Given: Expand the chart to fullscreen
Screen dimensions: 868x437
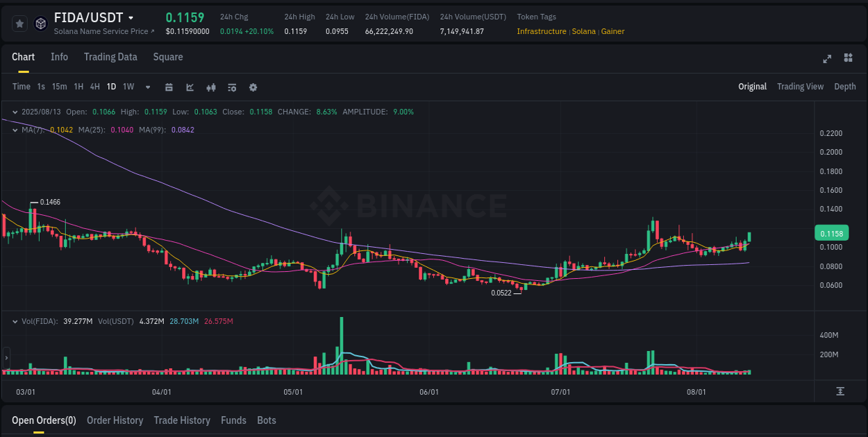Looking at the screenshot, I should (827, 59).
